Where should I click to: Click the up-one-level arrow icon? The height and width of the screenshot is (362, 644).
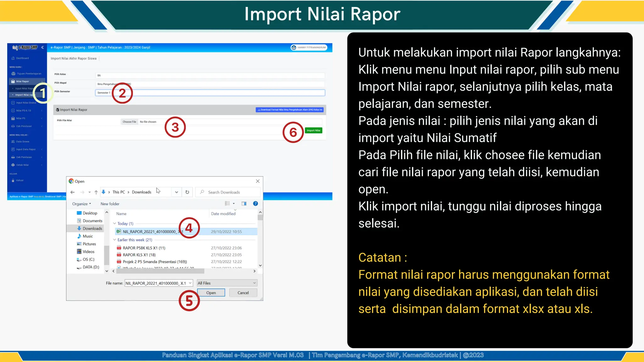[96, 192]
